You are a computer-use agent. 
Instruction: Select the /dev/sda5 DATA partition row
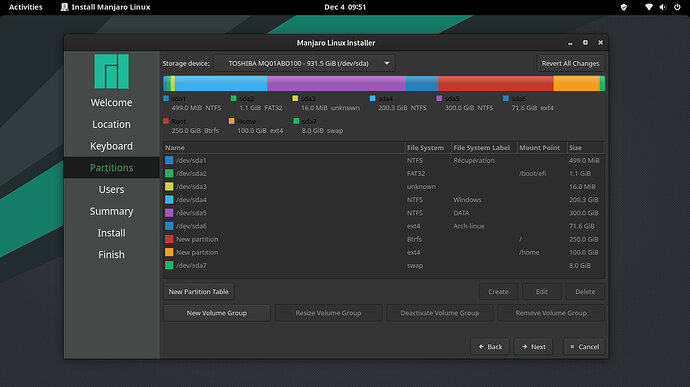(x=384, y=213)
